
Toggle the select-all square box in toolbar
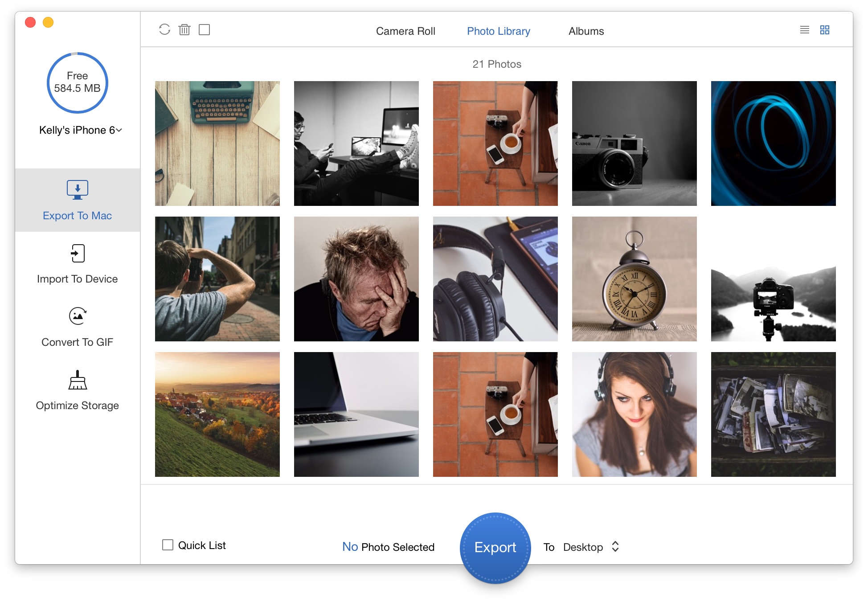coord(205,29)
